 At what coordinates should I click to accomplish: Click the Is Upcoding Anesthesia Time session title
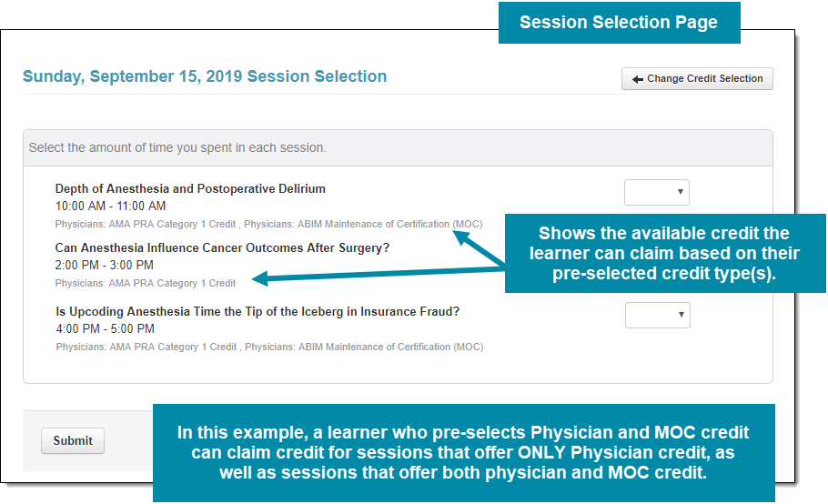(x=257, y=311)
